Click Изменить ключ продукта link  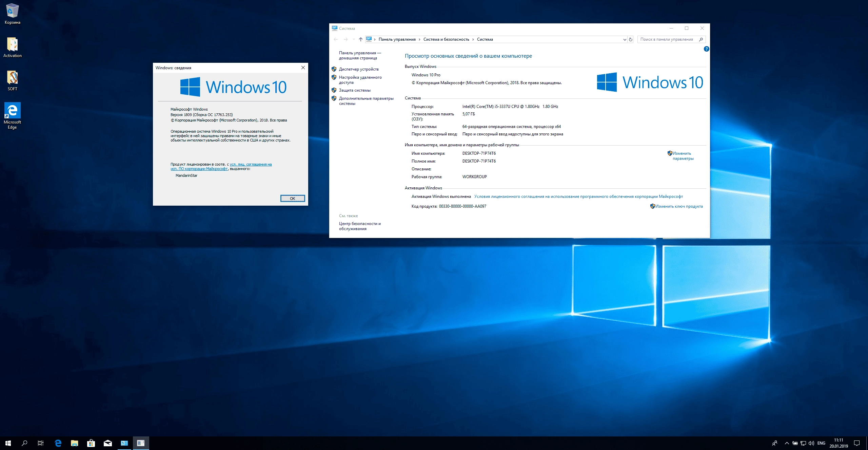tap(679, 206)
